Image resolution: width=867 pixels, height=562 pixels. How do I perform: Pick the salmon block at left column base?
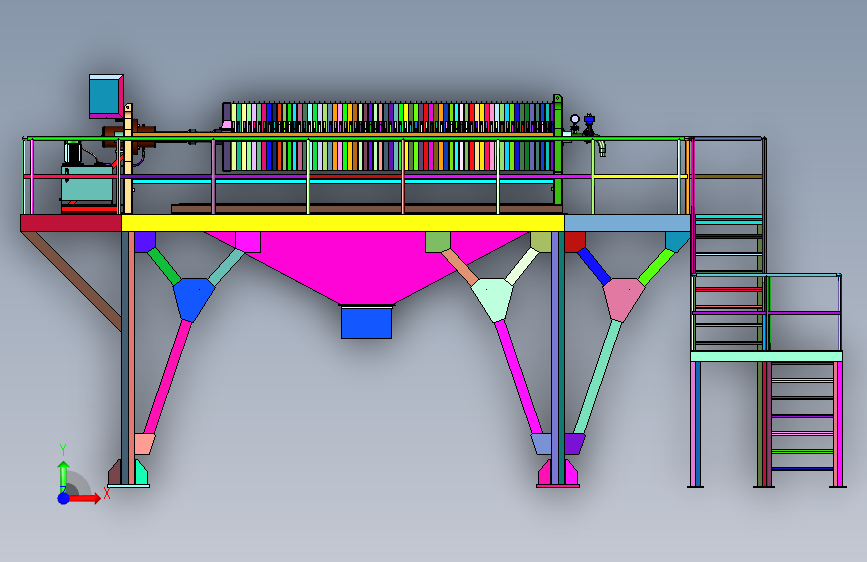pos(144,444)
